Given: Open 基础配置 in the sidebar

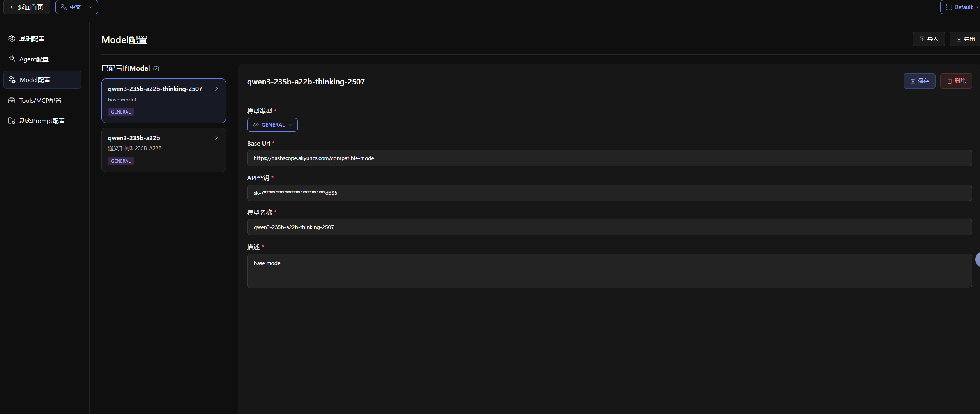Looking at the screenshot, I should [42, 39].
